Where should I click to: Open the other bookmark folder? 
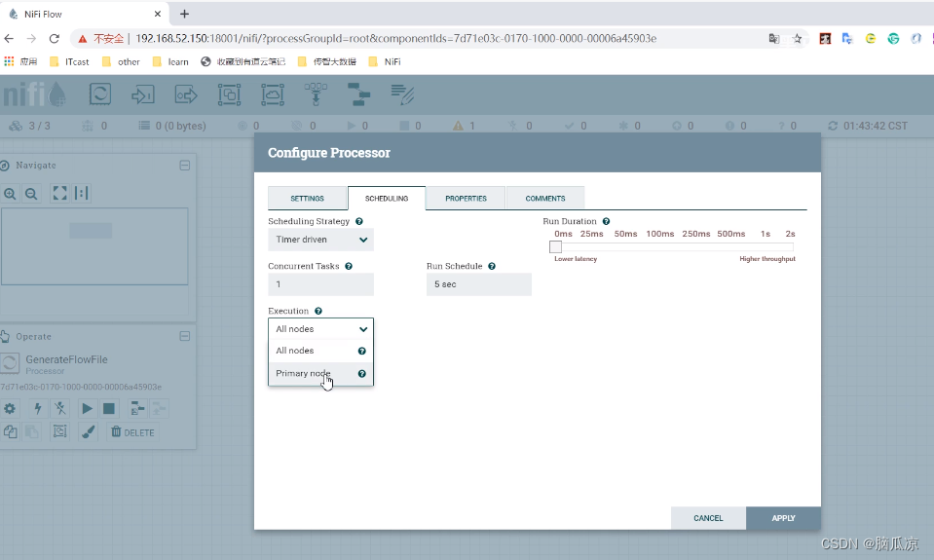(121, 61)
